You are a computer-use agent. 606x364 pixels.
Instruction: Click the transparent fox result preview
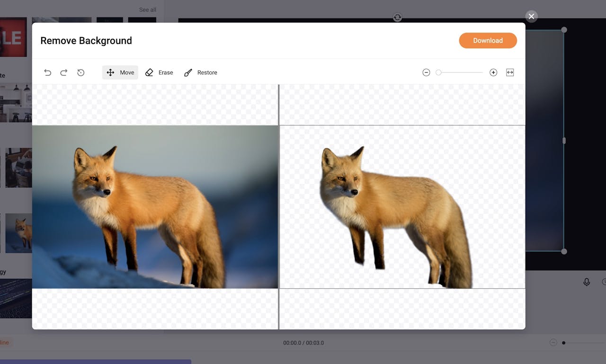[402, 207]
